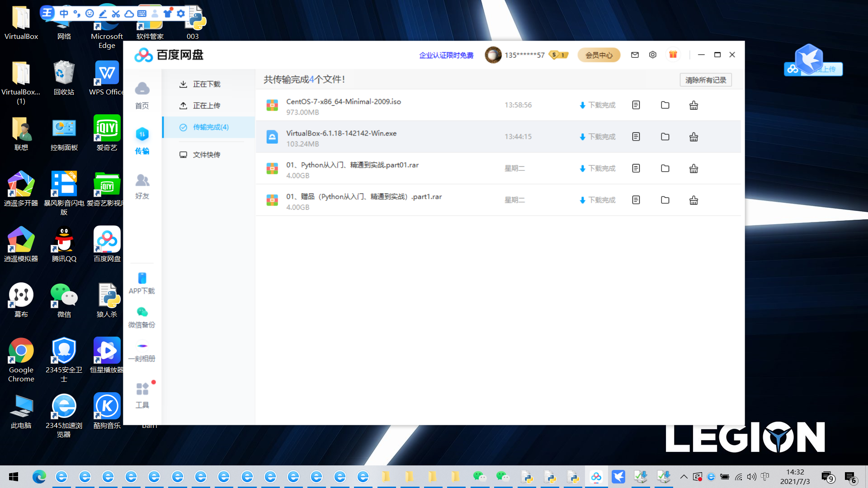
Task: Open the mail message icon in title bar
Action: (635, 55)
